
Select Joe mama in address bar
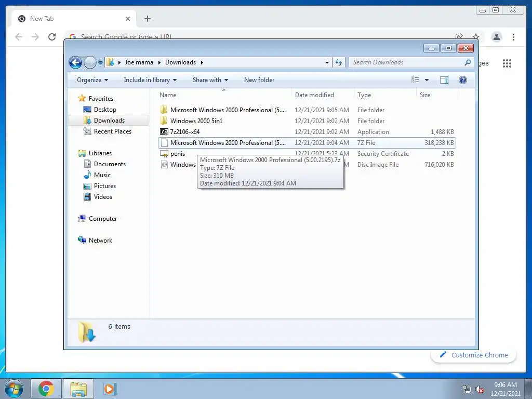[x=139, y=62]
